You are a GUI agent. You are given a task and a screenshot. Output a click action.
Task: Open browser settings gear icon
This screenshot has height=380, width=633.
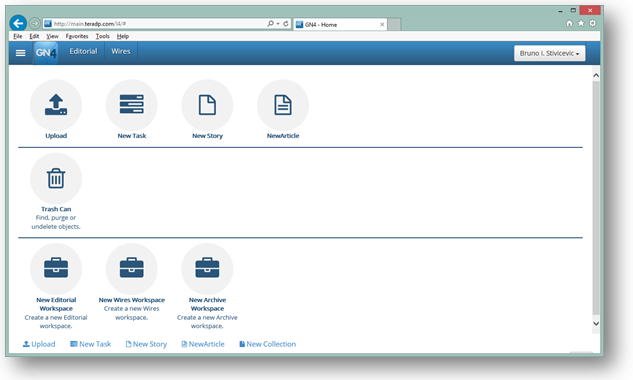coord(593,23)
